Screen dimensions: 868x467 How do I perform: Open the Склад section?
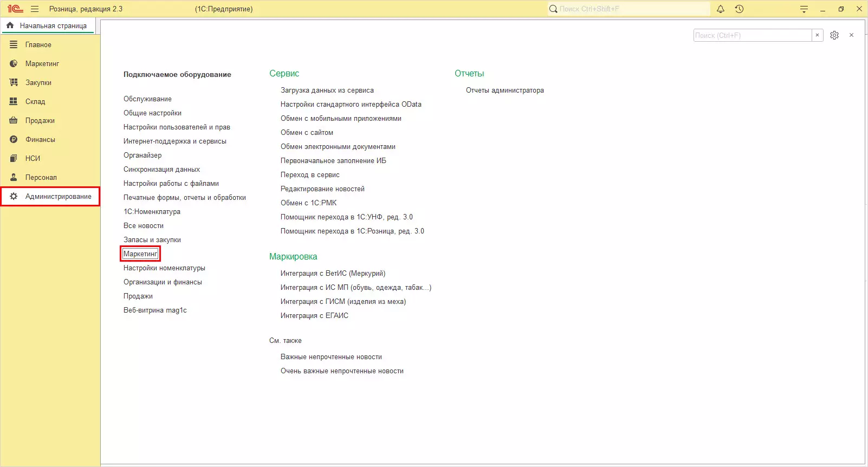pyautogui.click(x=50, y=101)
